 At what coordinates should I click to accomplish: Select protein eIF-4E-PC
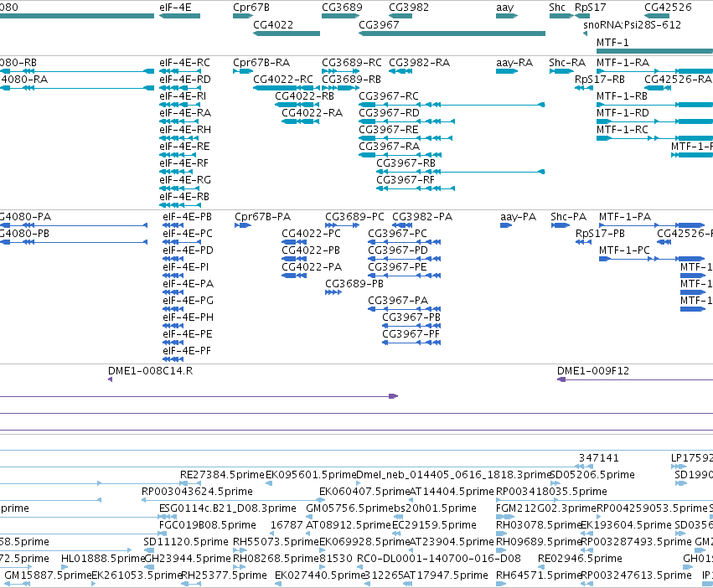pos(188,234)
